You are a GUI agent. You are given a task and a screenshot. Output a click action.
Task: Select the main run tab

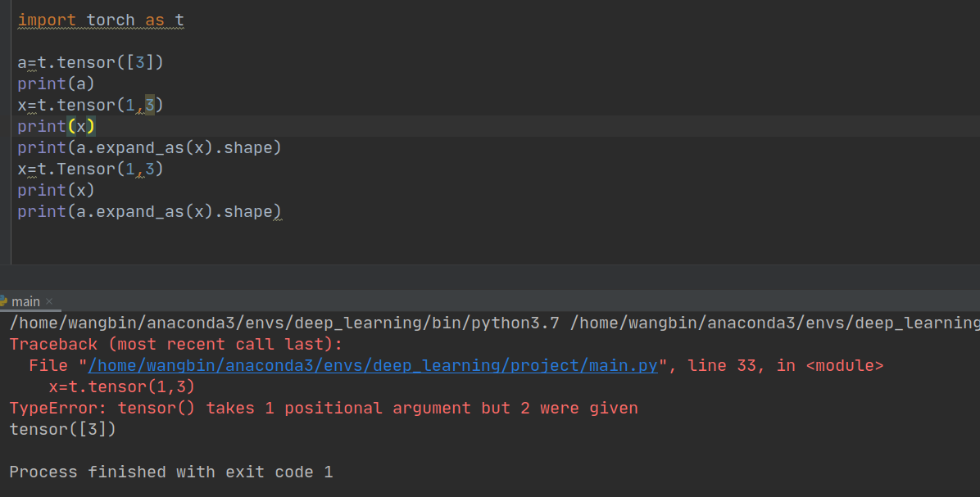[25, 301]
